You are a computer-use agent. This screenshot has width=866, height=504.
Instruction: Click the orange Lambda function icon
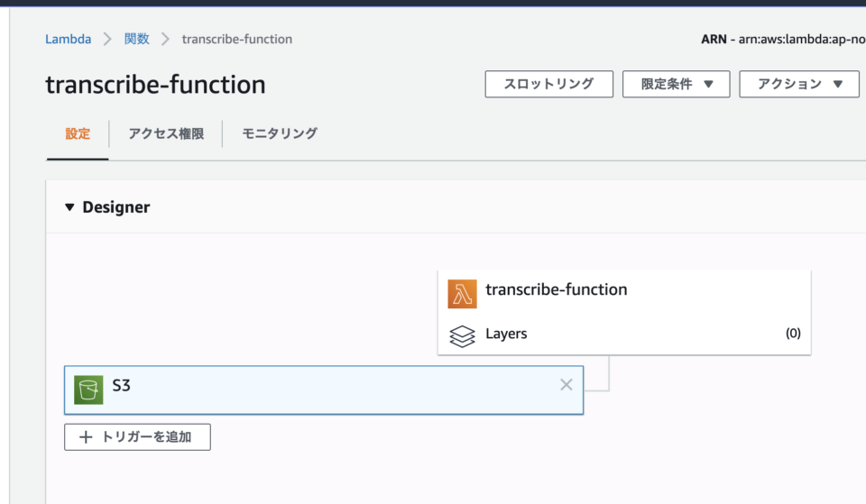coord(462,294)
